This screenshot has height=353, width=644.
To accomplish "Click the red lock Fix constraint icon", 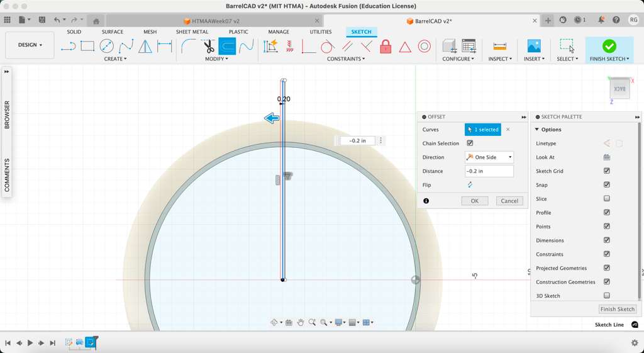I will (386, 47).
